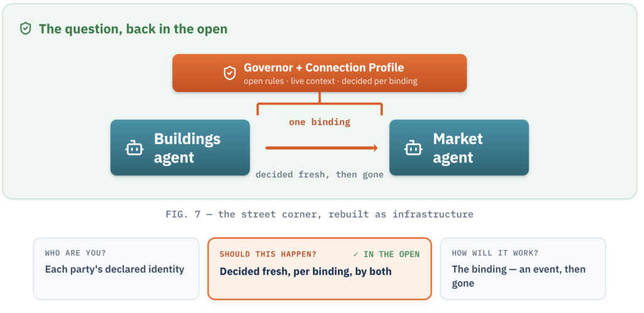The width and height of the screenshot is (644, 313).
Task: Click "Each party's declared identity" text
Action: coord(114,270)
